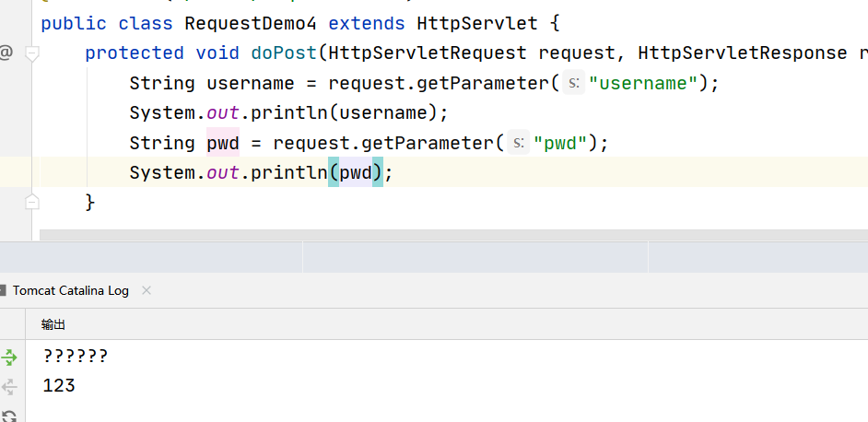Click the class name RequestDemo4
Screen dimensions: 868x422
(x=251, y=24)
